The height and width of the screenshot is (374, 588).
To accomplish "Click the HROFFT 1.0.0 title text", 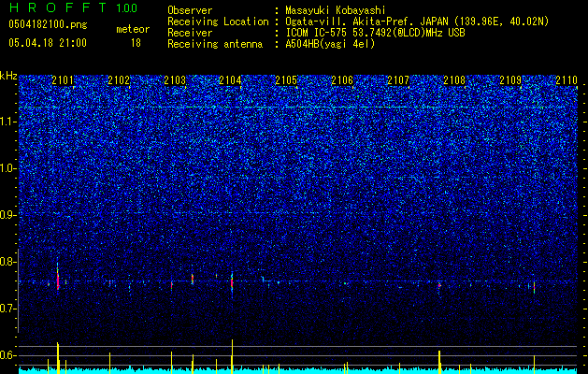I will pos(73,7).
